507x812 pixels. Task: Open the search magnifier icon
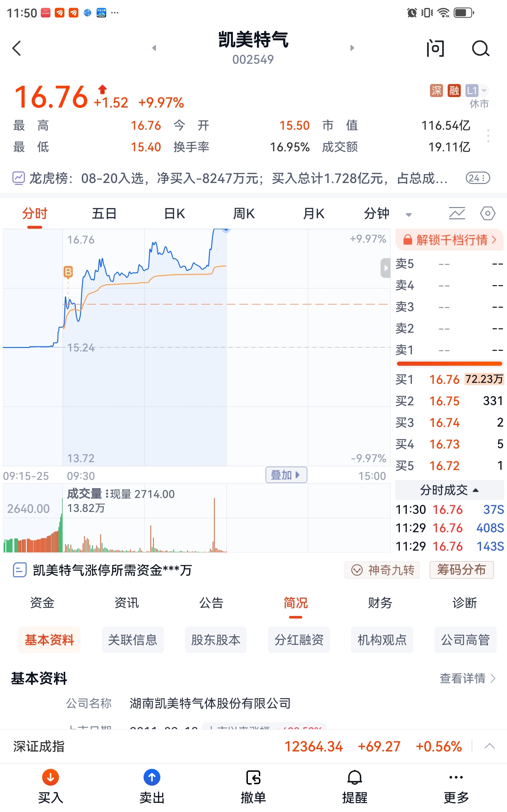tap(480, 49)
